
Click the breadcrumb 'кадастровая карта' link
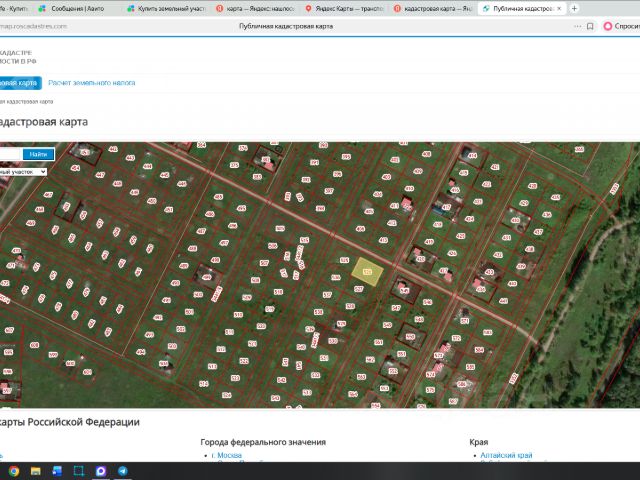click(x=26, y=101)
